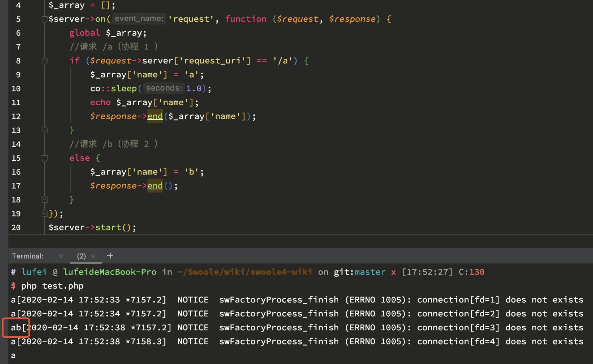
Task: Click the 'function' keyword on line 5
Action: pyautogui.click(x=246, y=19)
